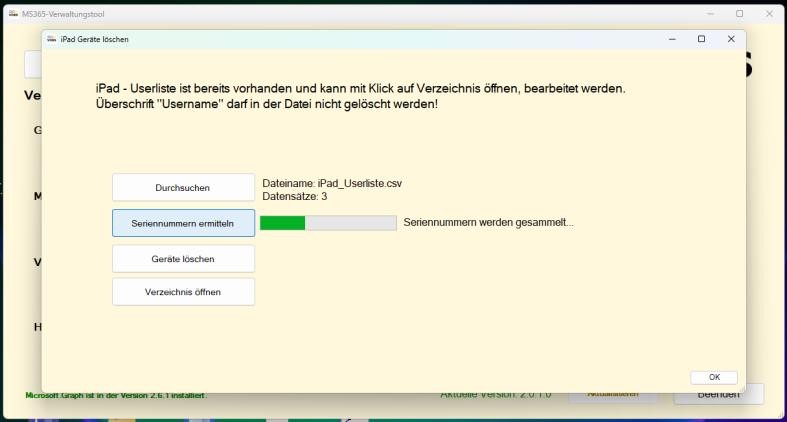The image size is (787, 422).
Task: Close the iPad Geräte löschen dialog
Action: [x=731, y=39]
